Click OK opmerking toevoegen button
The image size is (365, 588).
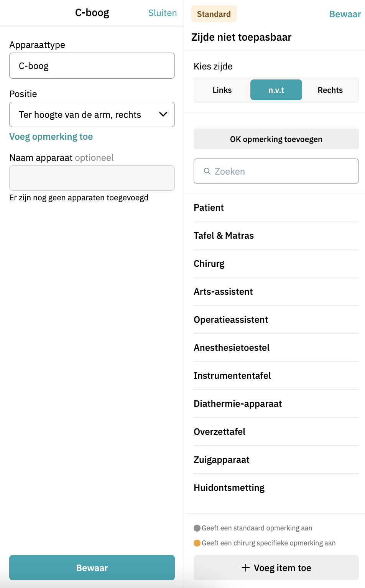pos(276,139)
